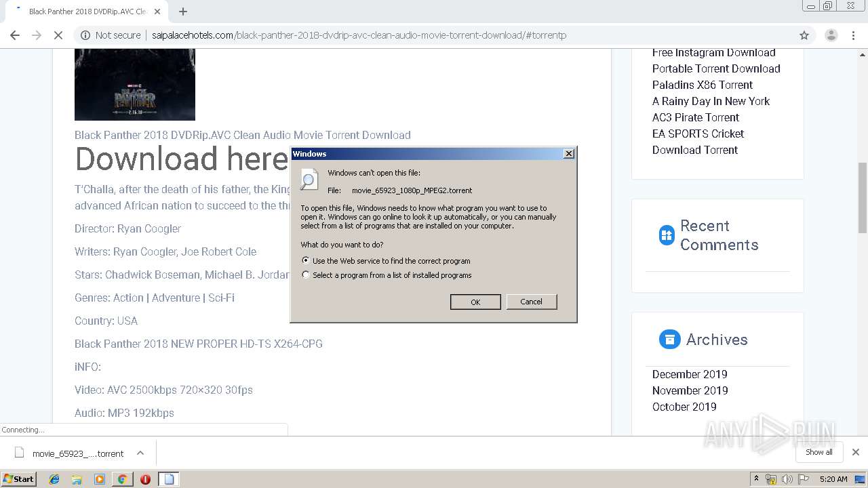This screenshot has height=488, width=868.
Task: Click the page's vertical scrollbar thumb
Action: 863,197
